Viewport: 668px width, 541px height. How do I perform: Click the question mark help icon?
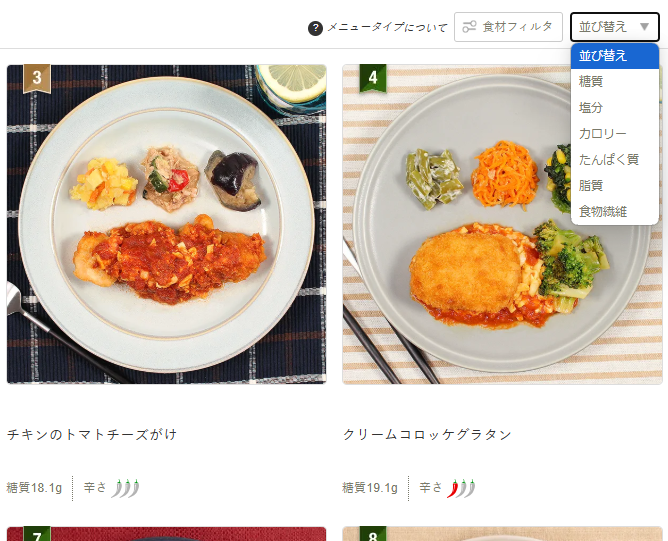[315, 29]
